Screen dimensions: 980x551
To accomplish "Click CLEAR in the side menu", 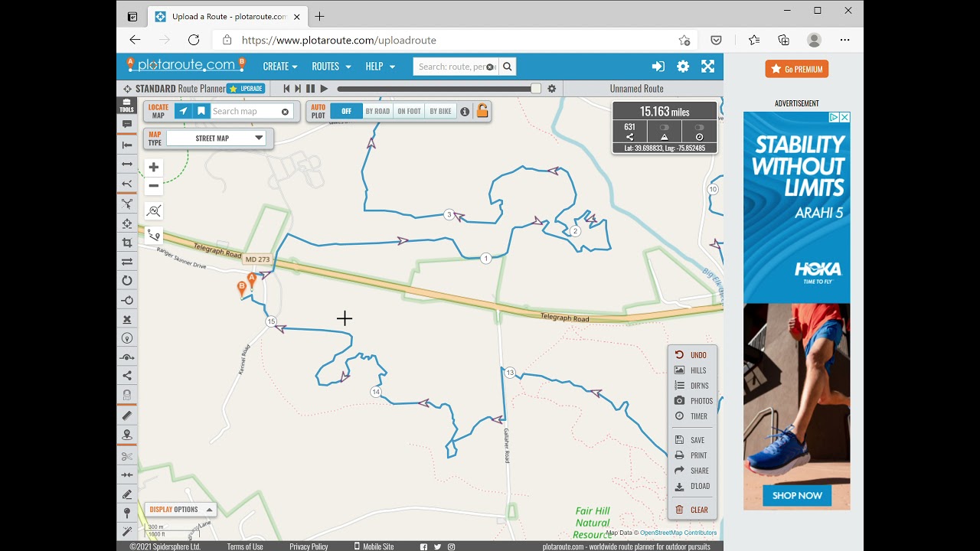I will pos(691,510).
